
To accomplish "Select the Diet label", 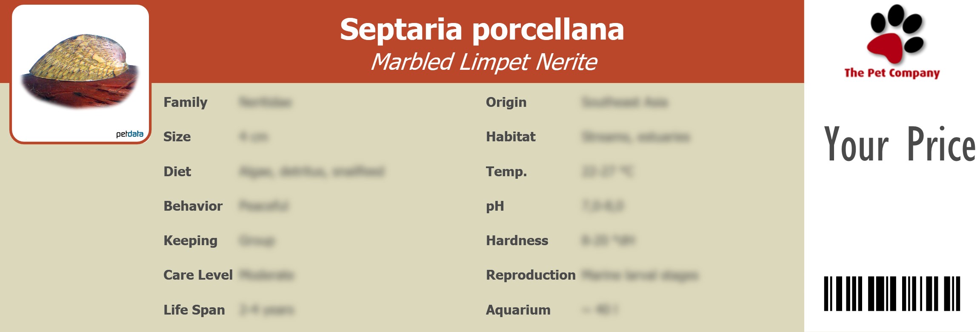I will coord(177,172).
